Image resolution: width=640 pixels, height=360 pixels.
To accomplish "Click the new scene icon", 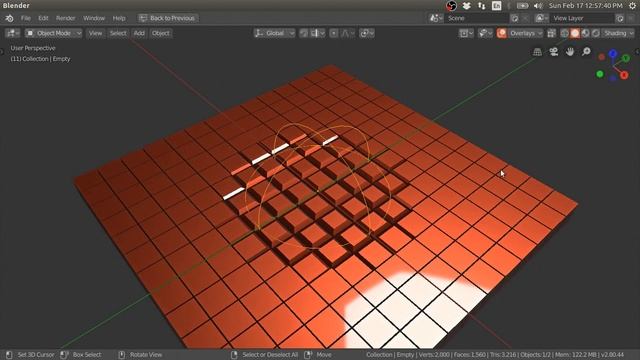I will 515,18.
